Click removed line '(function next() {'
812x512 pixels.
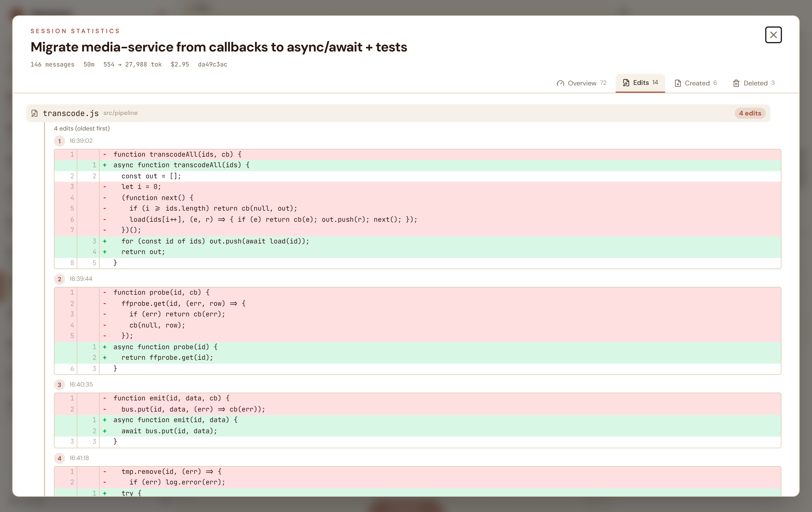(x=417, y=198)
